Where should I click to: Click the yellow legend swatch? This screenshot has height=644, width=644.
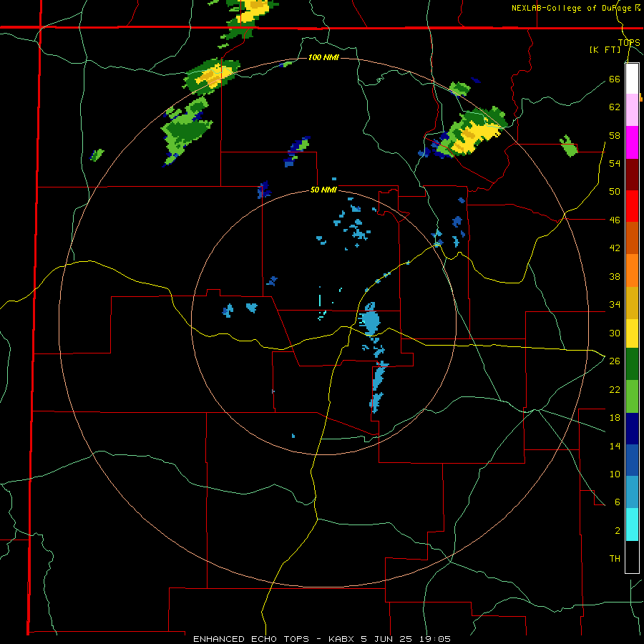[x=632, y=333]
